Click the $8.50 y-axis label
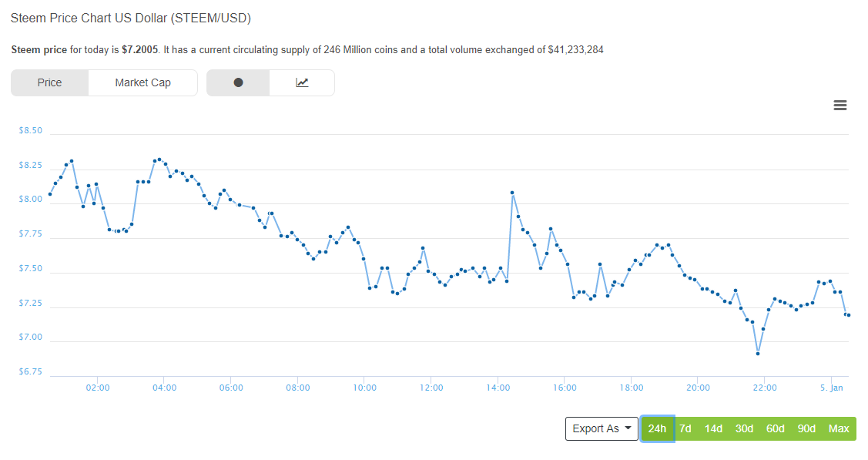Screen dimensions: 868x460 click(31, 131)
